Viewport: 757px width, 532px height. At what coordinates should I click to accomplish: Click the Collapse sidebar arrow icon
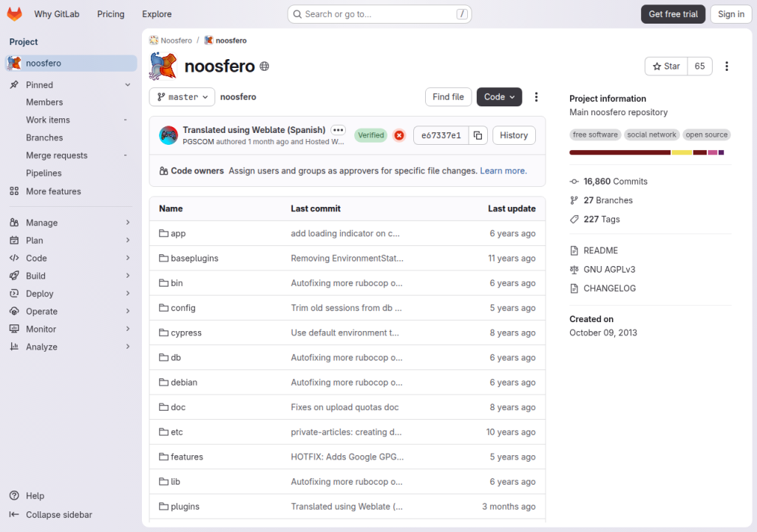click(x=14, y=514)
